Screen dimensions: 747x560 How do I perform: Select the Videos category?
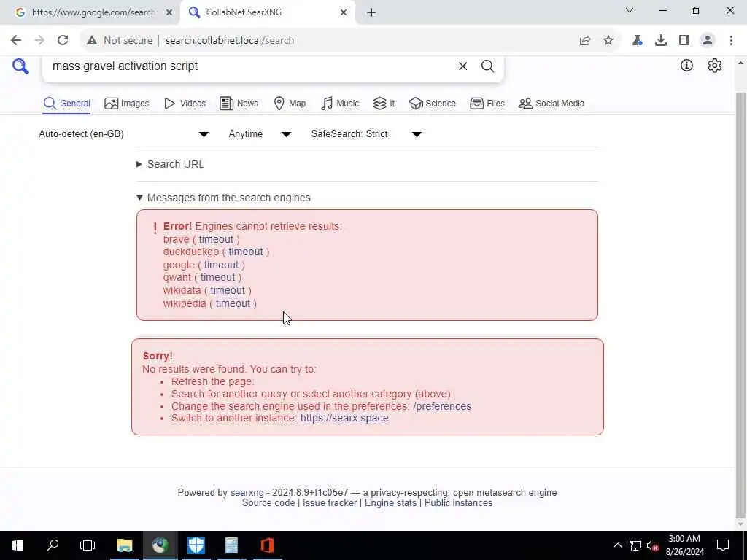185,104
